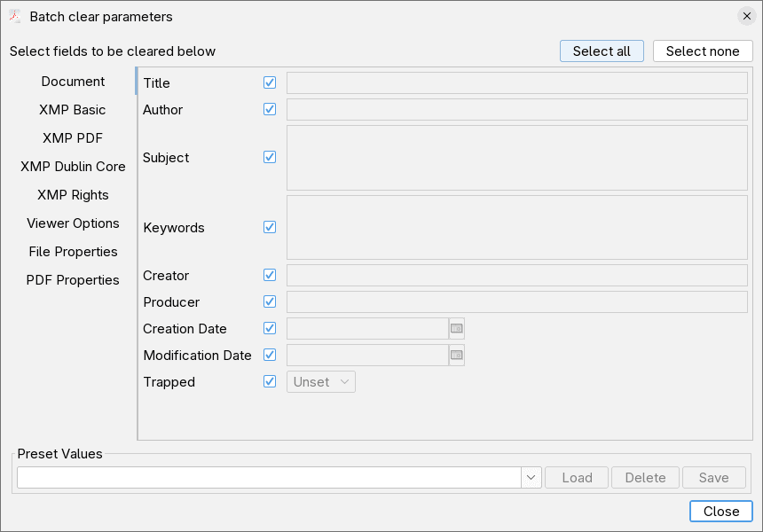Screen dimensions: 763x532
Task: Load the selected preset
Action: [x=576, y=477]
